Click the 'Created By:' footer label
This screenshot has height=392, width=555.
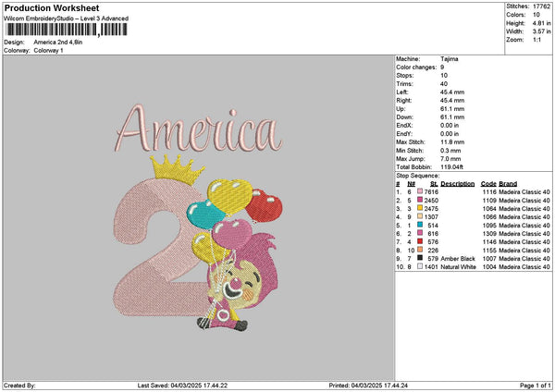pyautogui.click(x=19, y=386)
